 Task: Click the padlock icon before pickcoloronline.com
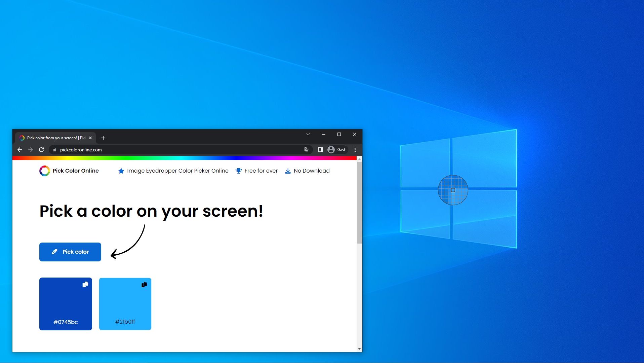[55, 150]
